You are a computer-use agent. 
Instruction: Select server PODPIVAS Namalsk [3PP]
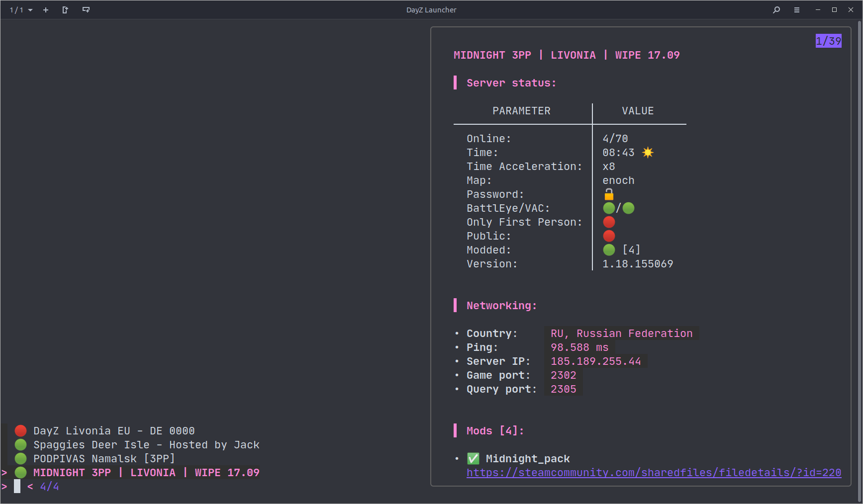click(104, 459)
